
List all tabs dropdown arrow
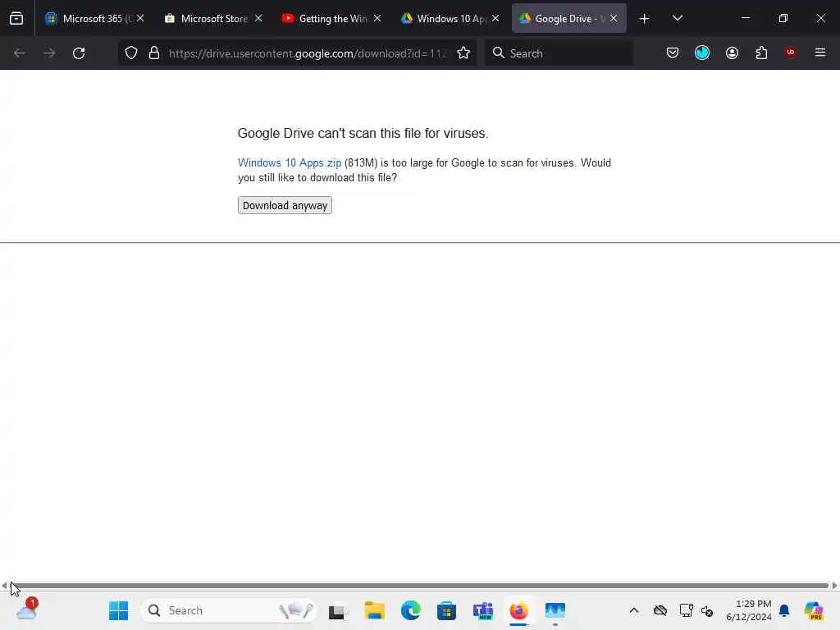click(677, 18)
